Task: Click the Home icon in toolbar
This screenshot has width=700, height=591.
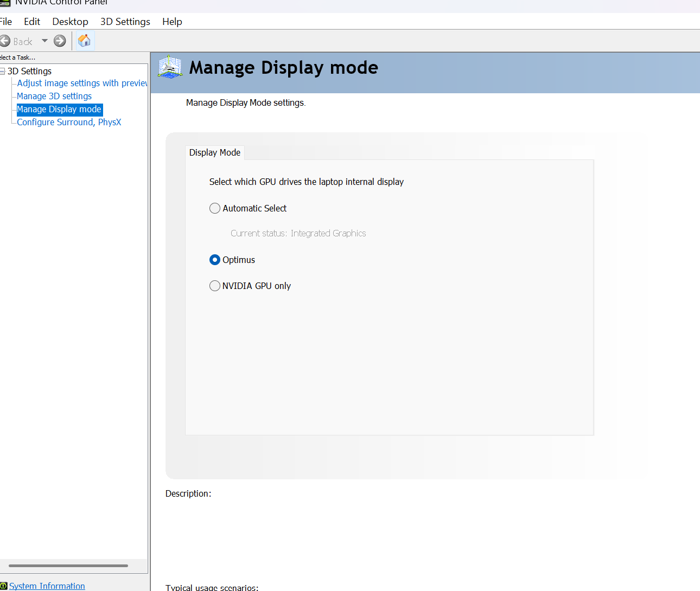Action: coord(84,41)
